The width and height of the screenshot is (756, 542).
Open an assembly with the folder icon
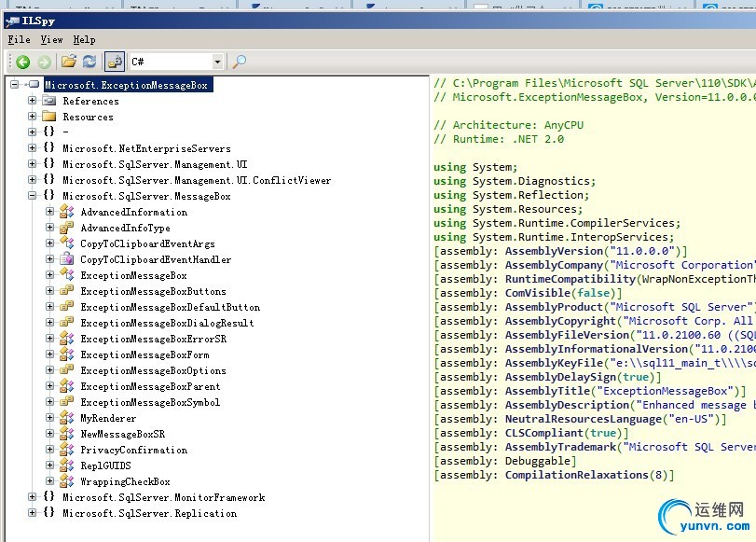coord(68,63)
